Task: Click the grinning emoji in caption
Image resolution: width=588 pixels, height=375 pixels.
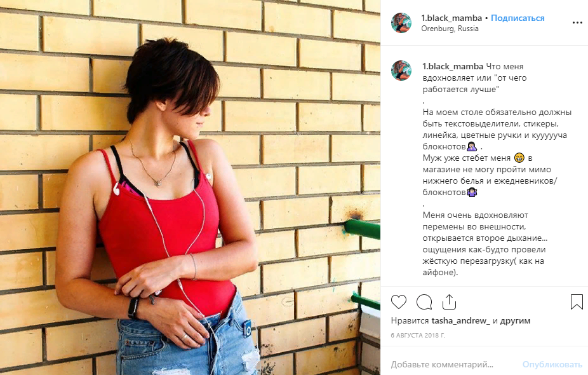Action: click(x=519, y=158)
